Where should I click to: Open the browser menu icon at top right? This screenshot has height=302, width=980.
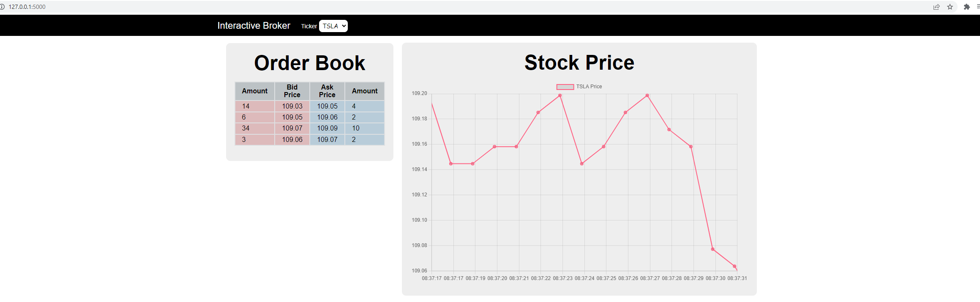click(x=977, y=7)
